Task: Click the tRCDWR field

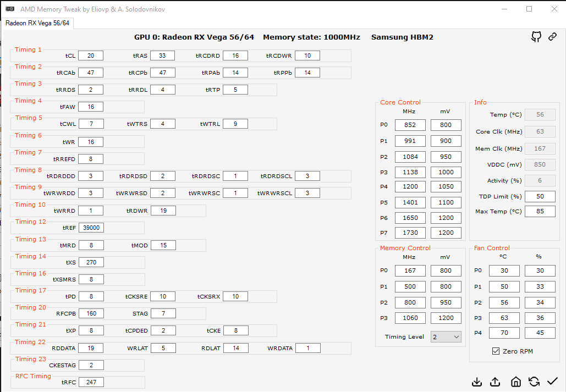Action: tap(307, 56)
